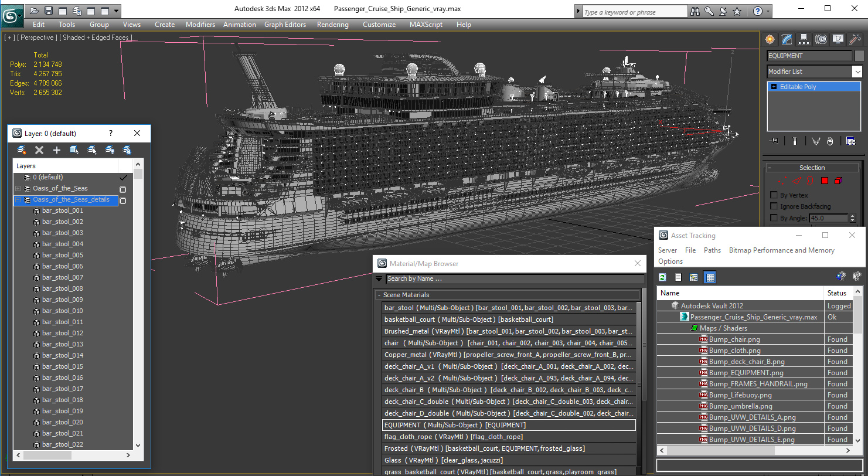Select Polygon sub-object level icon
This screenshot has height=476, width=868.
824,181
